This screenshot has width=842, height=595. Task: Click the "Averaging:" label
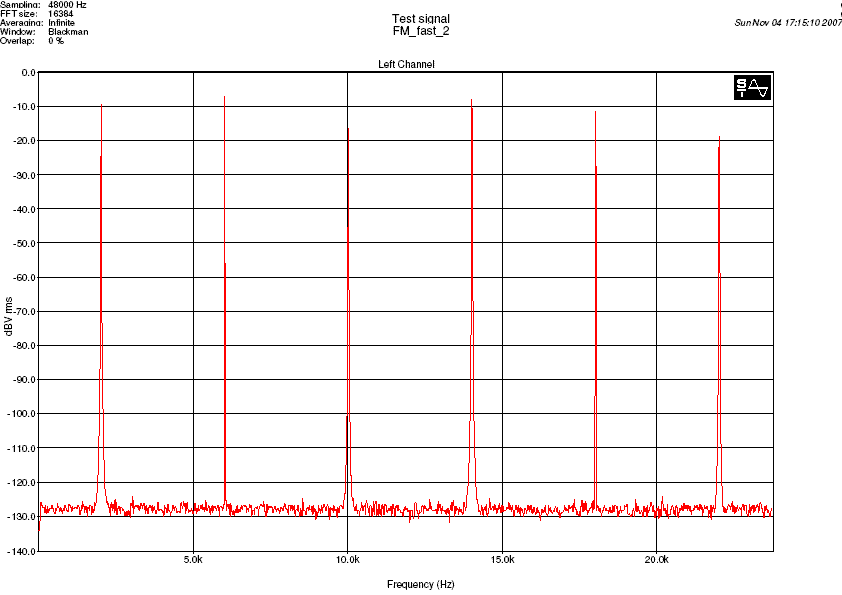tap(21, 23)
